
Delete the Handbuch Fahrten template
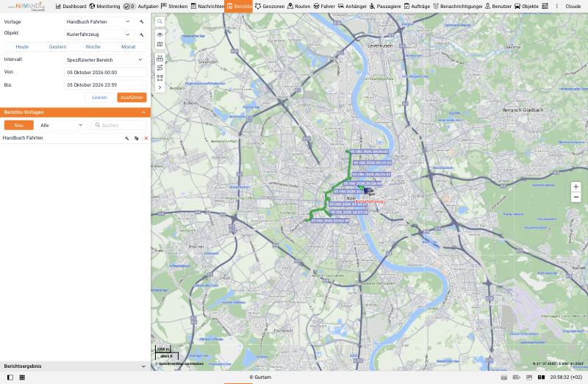146,138
